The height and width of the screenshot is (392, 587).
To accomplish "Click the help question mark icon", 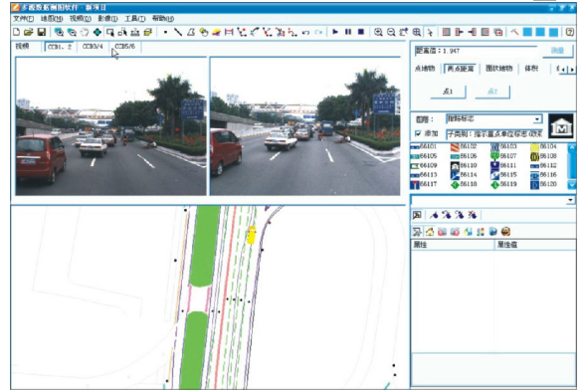I will coord(569,32).
